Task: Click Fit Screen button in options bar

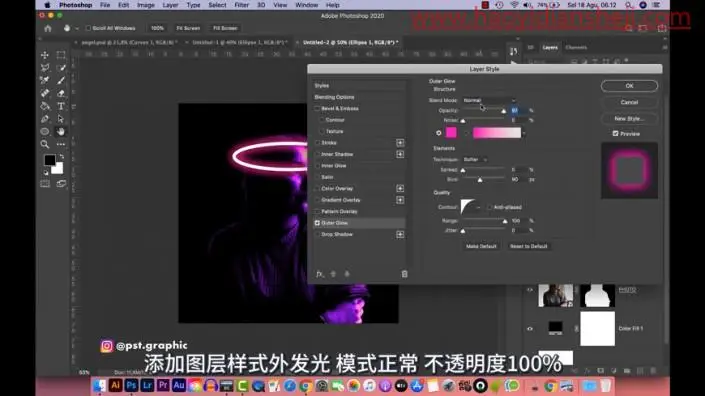Action: point(188,28)
